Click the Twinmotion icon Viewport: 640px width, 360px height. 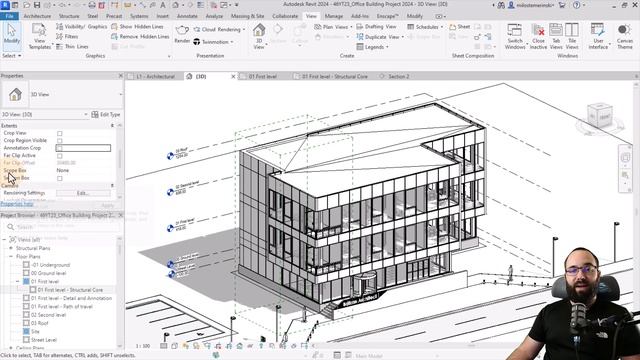point(196,42)
